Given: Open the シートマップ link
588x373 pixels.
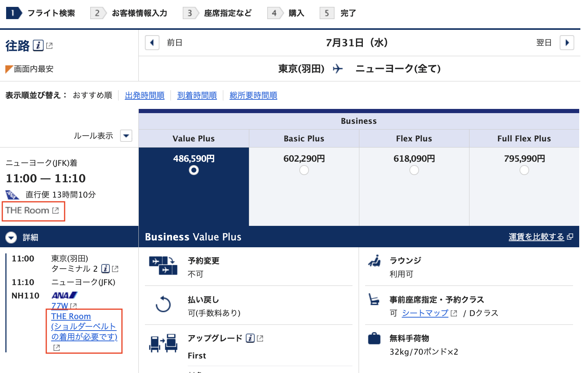Looking at the screenshot, I should click(425, 313).
